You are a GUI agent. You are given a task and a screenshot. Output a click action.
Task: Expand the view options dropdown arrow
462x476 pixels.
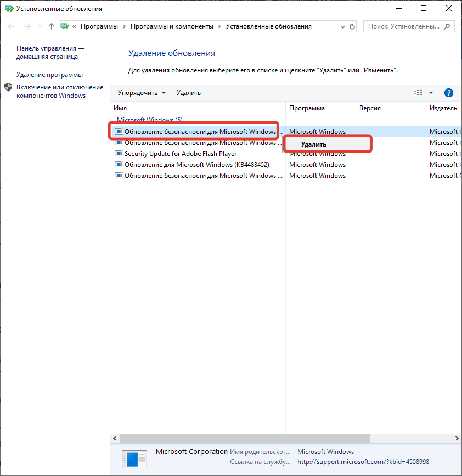pos(431,93)
